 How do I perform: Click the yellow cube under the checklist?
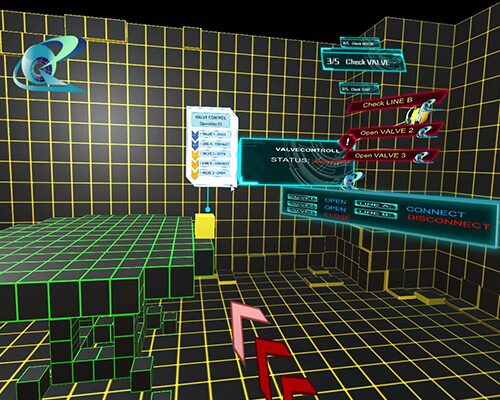[x=205, y=226]
